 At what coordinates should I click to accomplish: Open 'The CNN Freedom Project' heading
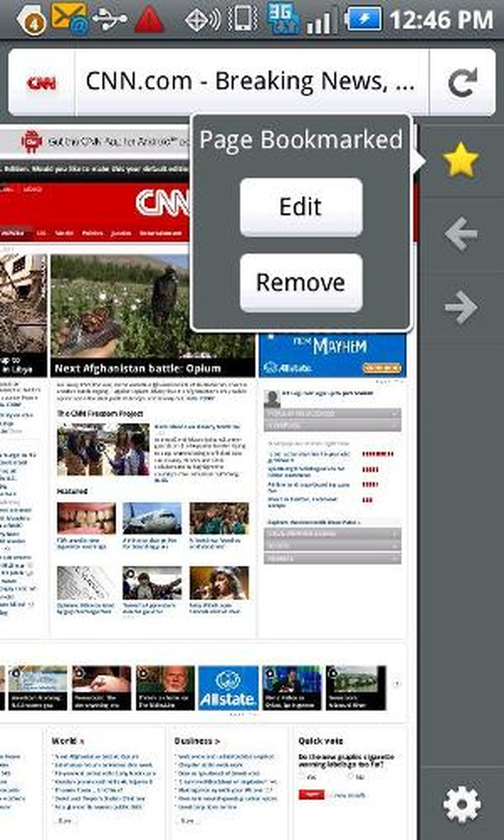pyautogui.click(x=100, y=413)
